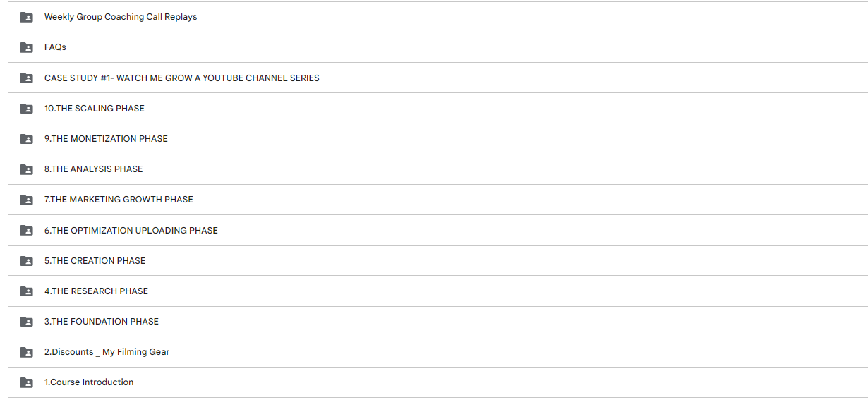Click folder icon beside 2.Discounts _ My Filming Gear
This screenshot has width=868, height=400.
pos(26,352)
